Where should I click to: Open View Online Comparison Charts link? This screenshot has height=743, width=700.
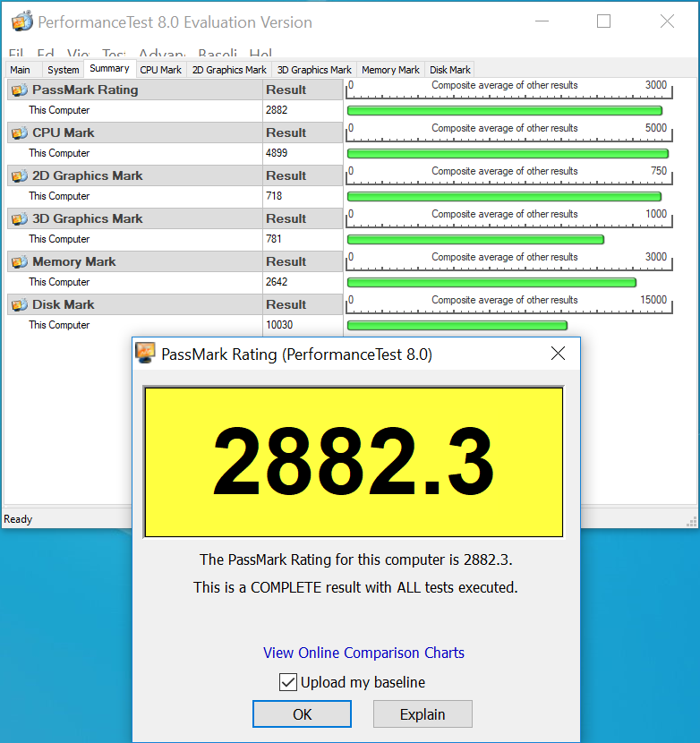click(363, 653)
